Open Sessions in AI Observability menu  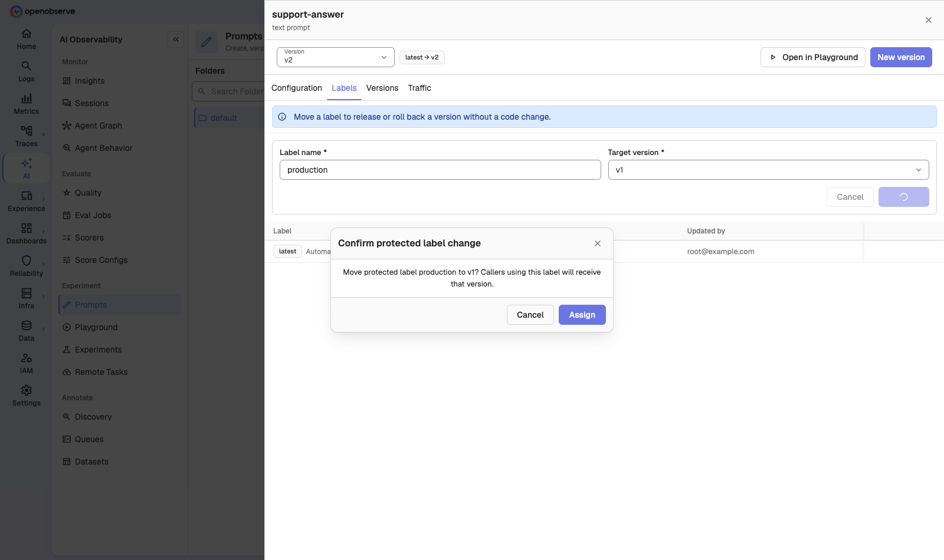[120, 103]
